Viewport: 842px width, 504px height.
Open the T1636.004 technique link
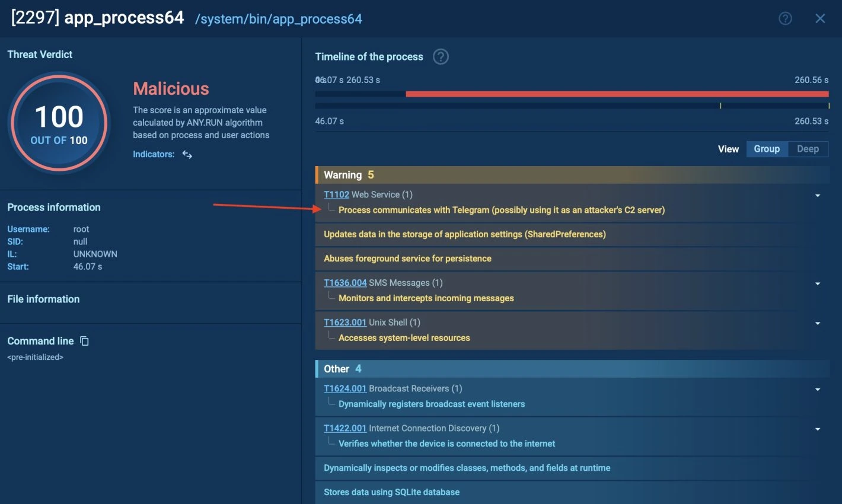pos(345,283)
